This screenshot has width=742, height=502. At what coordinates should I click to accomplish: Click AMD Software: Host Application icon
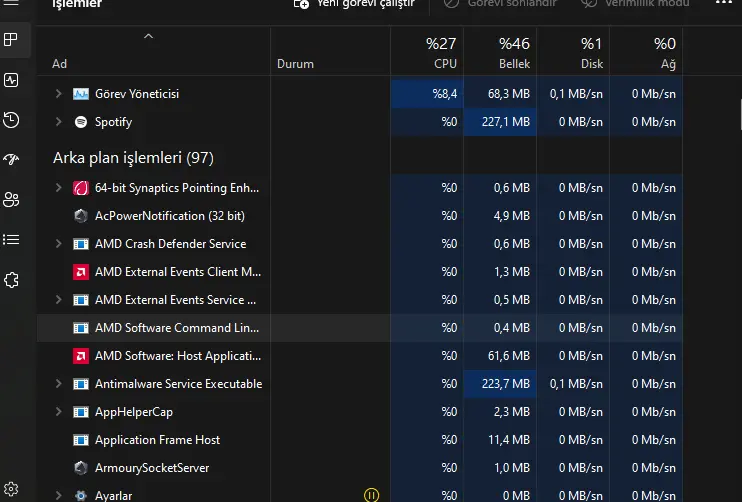81,356
